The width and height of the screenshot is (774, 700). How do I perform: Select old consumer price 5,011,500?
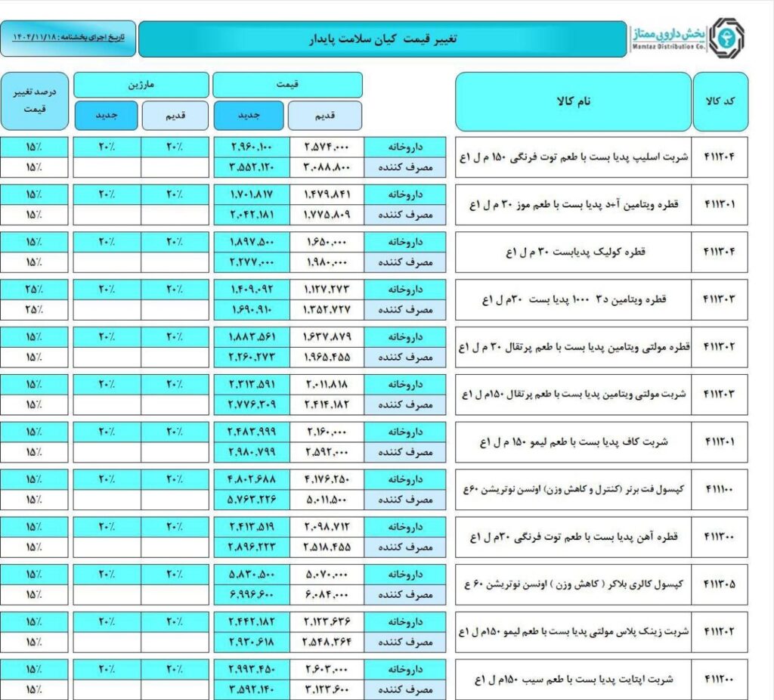[x=327, y=500]
